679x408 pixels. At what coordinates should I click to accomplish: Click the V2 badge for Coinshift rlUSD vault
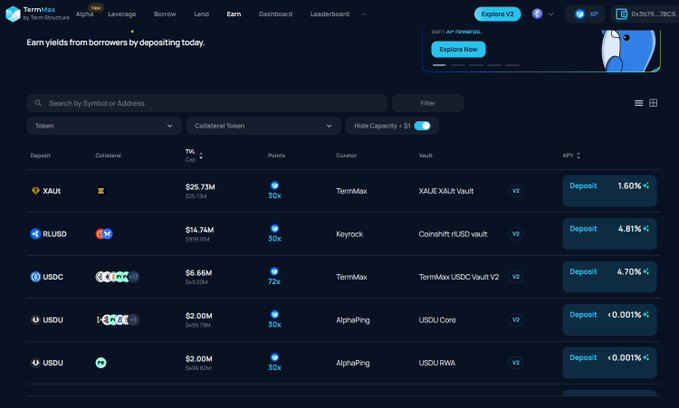pyautogui.click(x=515, y=234)
